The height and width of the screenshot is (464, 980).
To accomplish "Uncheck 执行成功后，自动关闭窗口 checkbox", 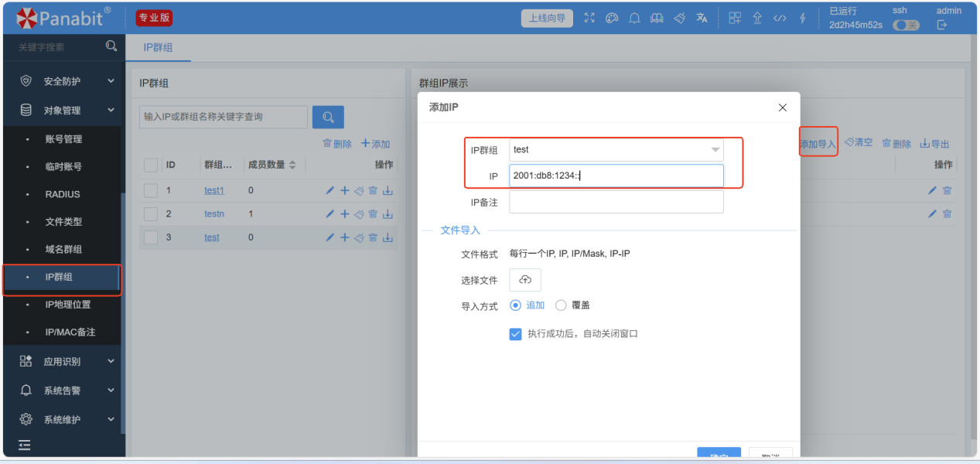I will (x=516, y=334).
